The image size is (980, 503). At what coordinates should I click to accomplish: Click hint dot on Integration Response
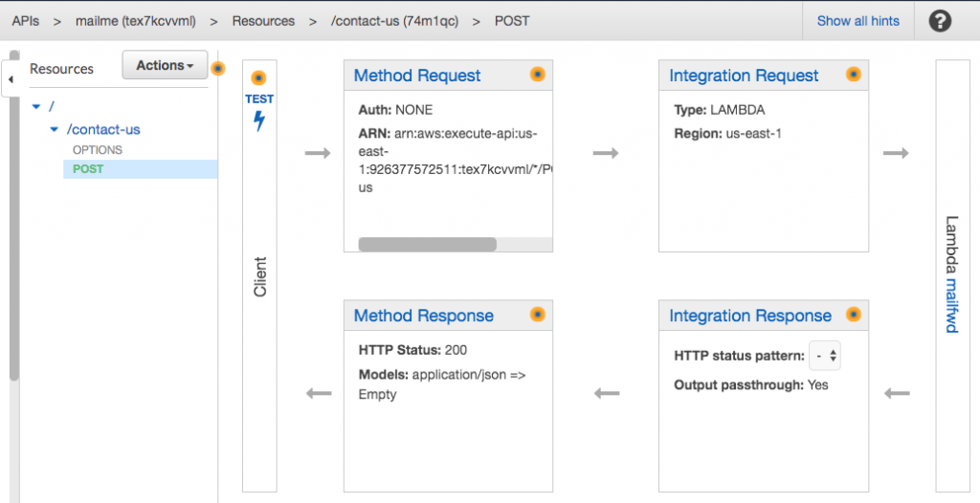point(853,315)
